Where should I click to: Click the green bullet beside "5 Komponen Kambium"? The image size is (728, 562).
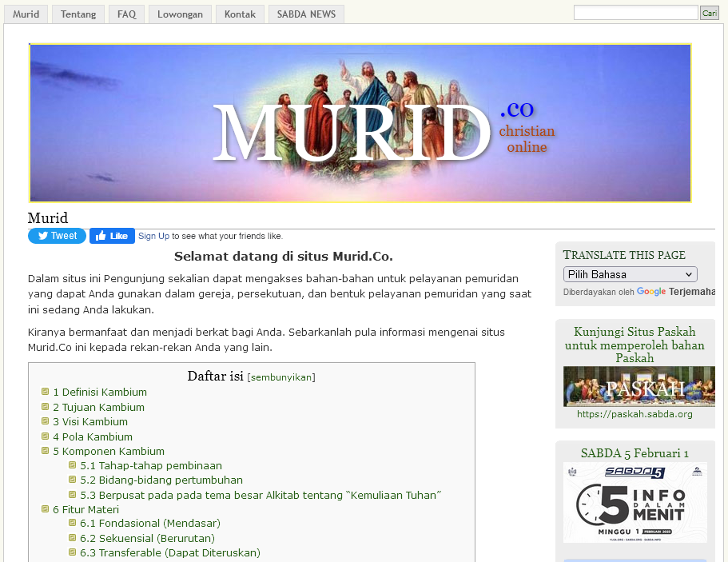[x=46, y=450]
